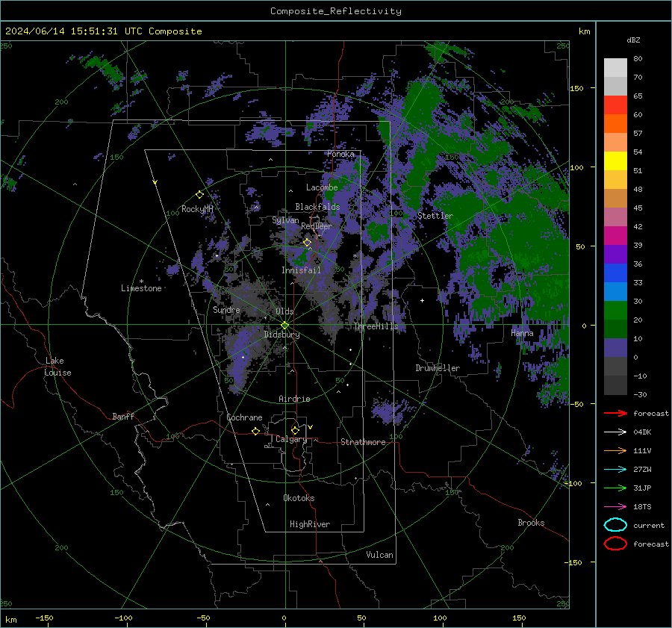Select the red 60-65 dBZ swatch
Viewport: 672px width, 628px height.
[615, 105]
